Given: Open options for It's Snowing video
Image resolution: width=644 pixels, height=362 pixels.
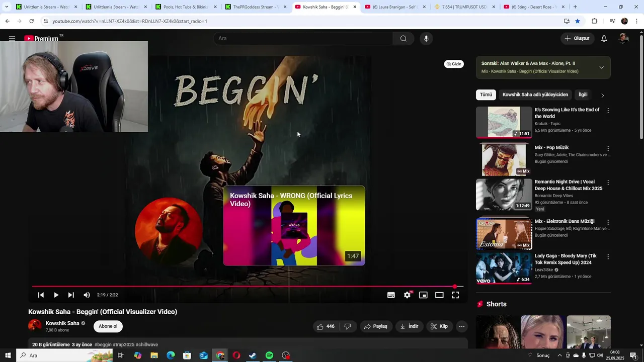Looking at the screenshot, I should pos(608,111).
